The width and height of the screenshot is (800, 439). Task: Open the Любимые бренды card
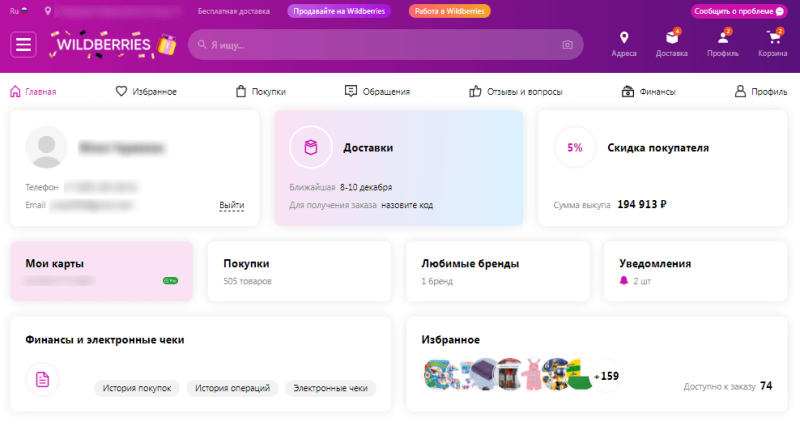(x=498, y=271)
